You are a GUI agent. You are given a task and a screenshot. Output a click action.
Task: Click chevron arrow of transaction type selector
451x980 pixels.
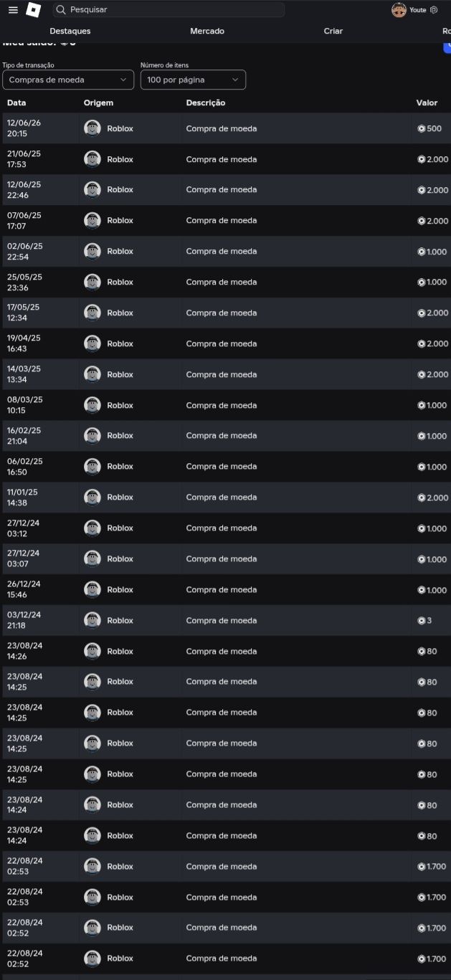[123, 80]
